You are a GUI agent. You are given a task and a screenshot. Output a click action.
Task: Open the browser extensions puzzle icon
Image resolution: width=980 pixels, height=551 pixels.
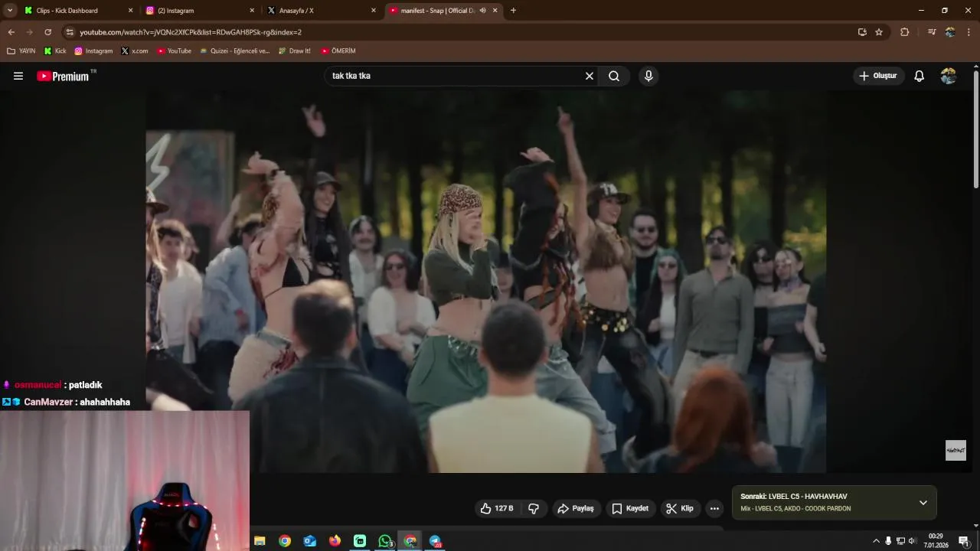[904, 32]
